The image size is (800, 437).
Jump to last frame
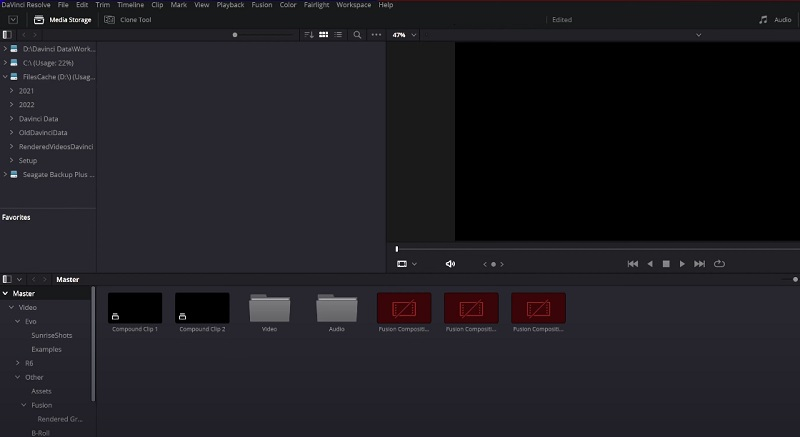699,264
